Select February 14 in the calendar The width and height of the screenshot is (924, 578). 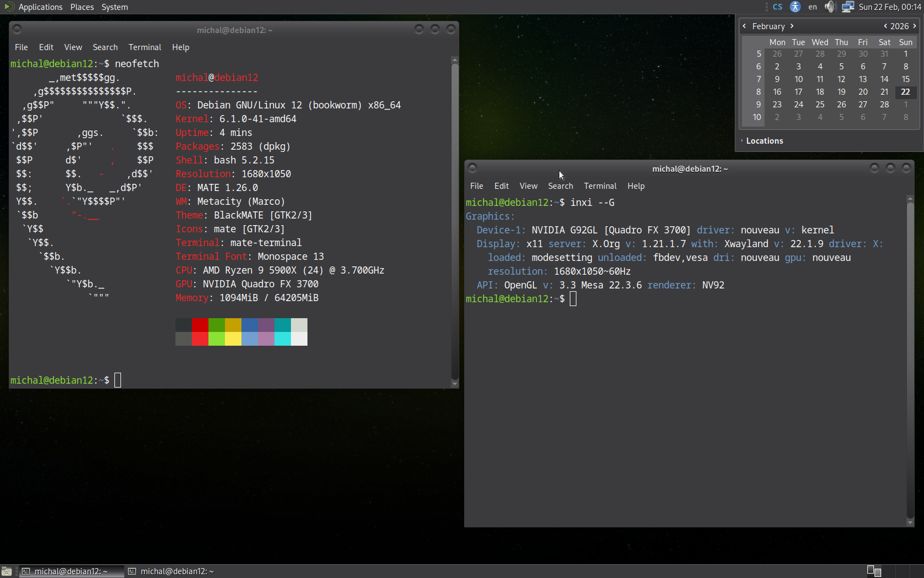point(884,79)
